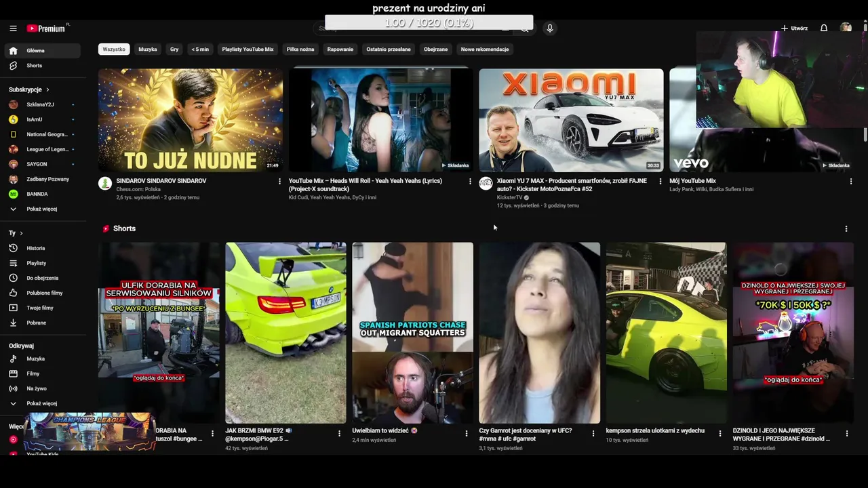868x488 pixels.
Task: Open Xiaomi YU7 MAX video thumbnail
Action: [571, 120]
